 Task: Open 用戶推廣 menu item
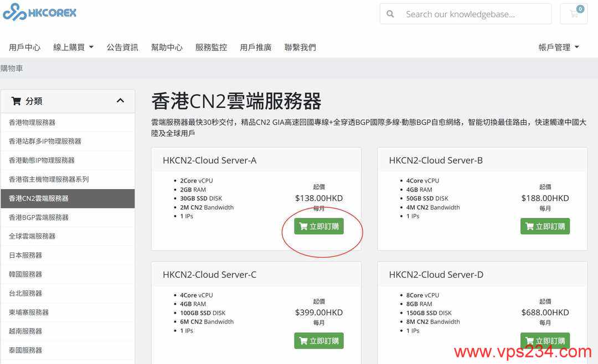pyautogui.click(x=255, y=47)
